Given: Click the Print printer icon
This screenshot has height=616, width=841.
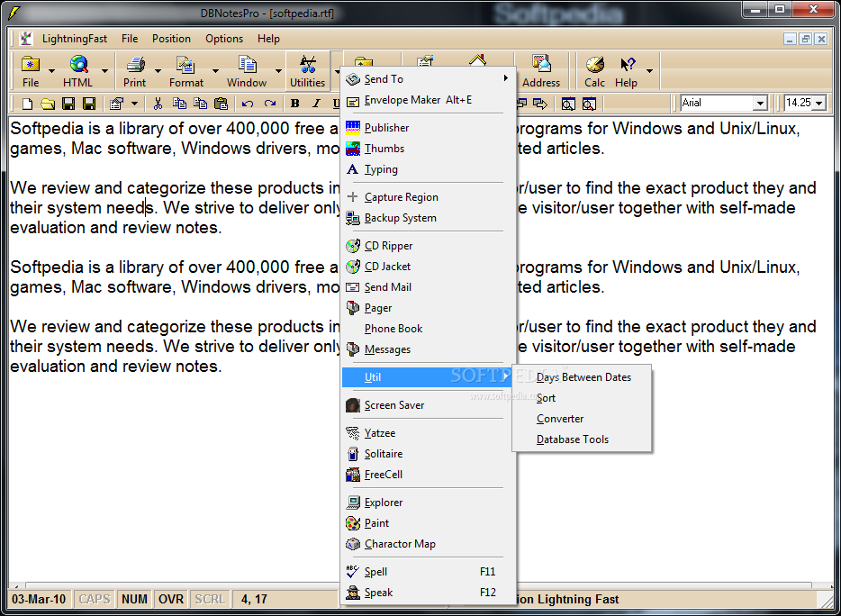Looking at the screenshot, I should click(x=135, y=65).
